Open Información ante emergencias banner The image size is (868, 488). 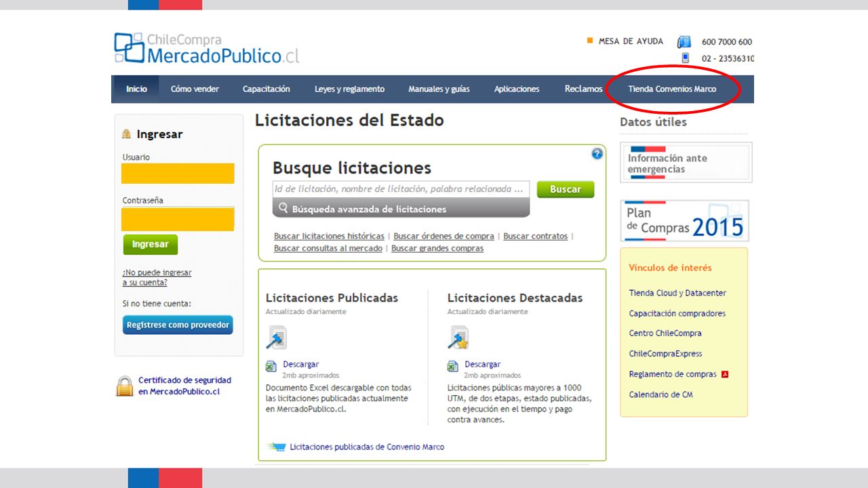click(686, 162)
